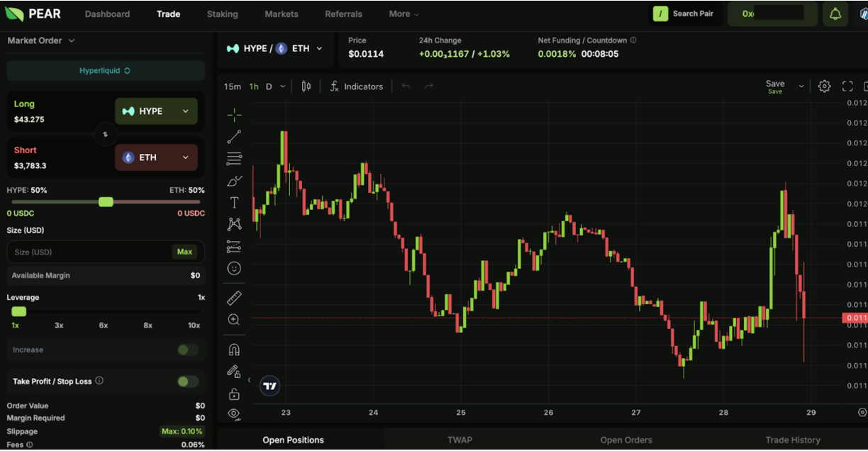Expand the HYPE long asset selector
The width and height of the screenshot is (868, 451).
coord(156,111)
